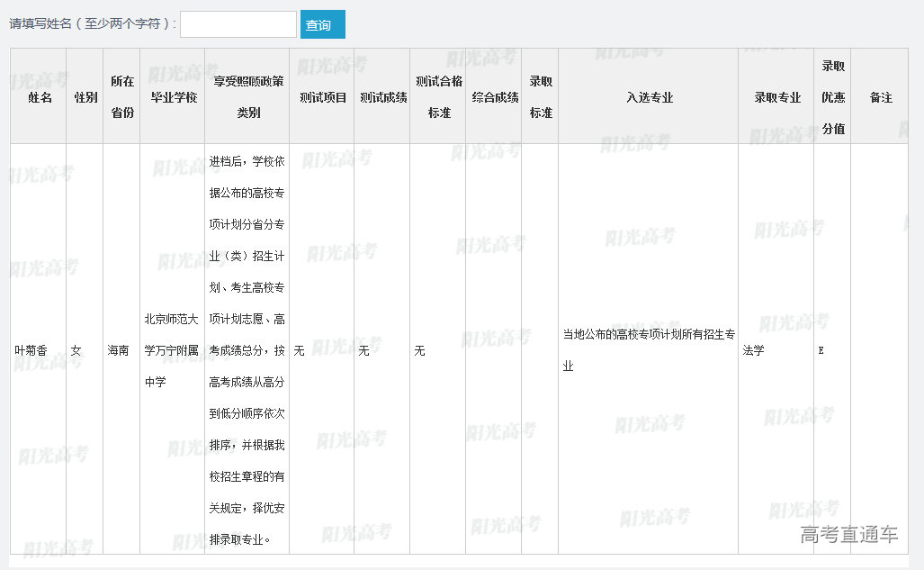
Task: Click the 姓名 column header
Action: pos(40,97)
